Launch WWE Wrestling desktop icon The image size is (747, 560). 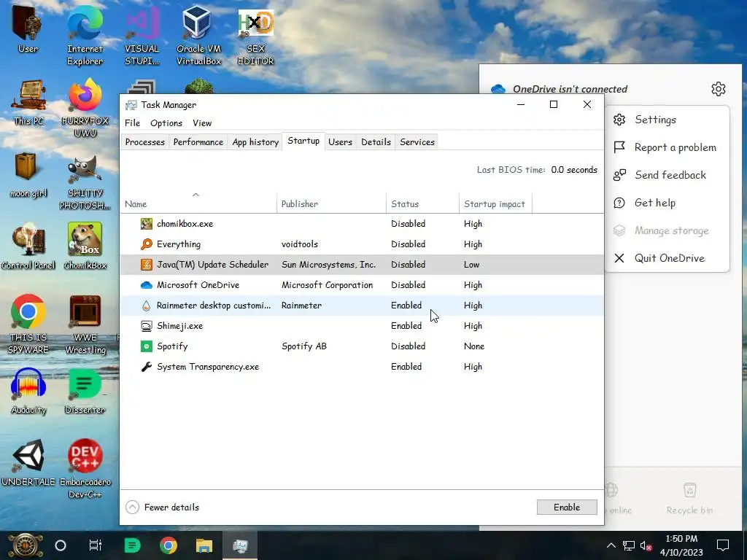85,324
